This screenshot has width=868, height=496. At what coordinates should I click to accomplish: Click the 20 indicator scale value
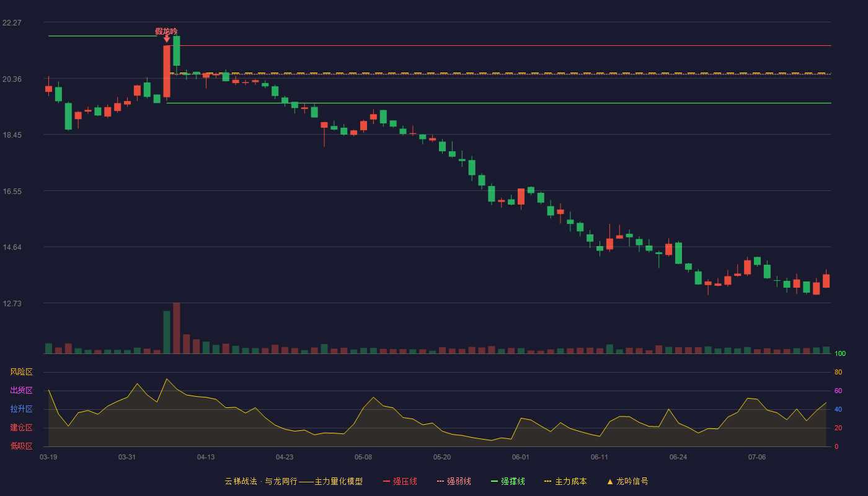click(x=838, y=428)
